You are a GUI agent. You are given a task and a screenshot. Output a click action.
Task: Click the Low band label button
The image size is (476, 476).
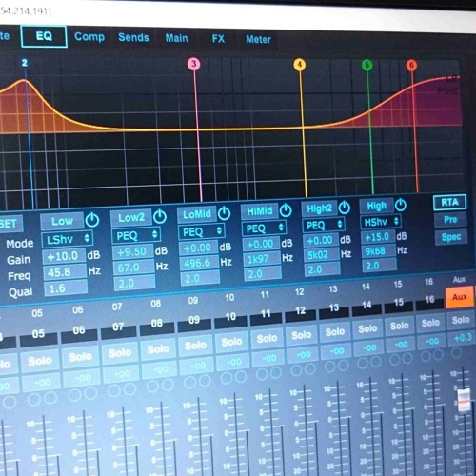(62, 221)
